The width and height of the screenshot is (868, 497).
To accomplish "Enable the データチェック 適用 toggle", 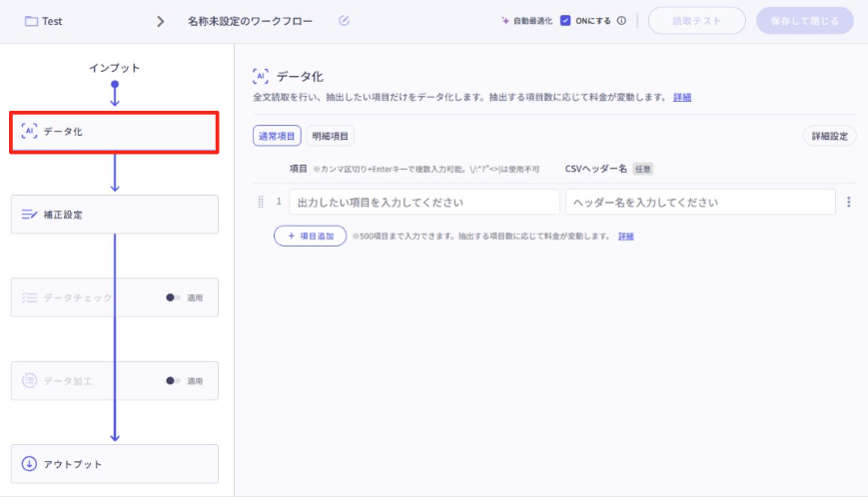I will click(173, 297).
